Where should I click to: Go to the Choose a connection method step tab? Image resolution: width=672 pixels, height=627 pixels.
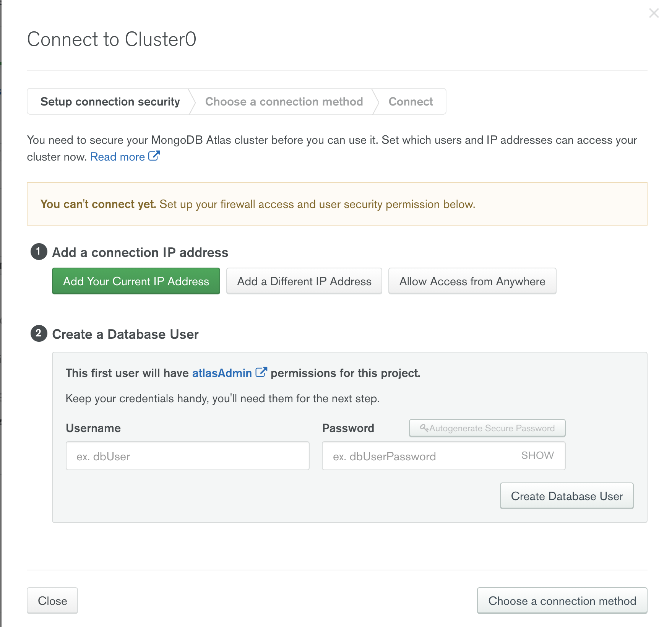pos(284,102)
